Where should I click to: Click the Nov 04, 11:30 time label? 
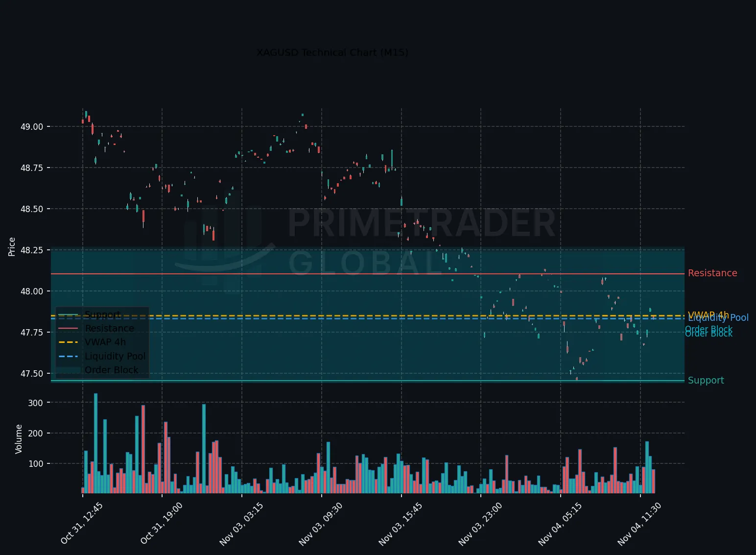point(639,524)
